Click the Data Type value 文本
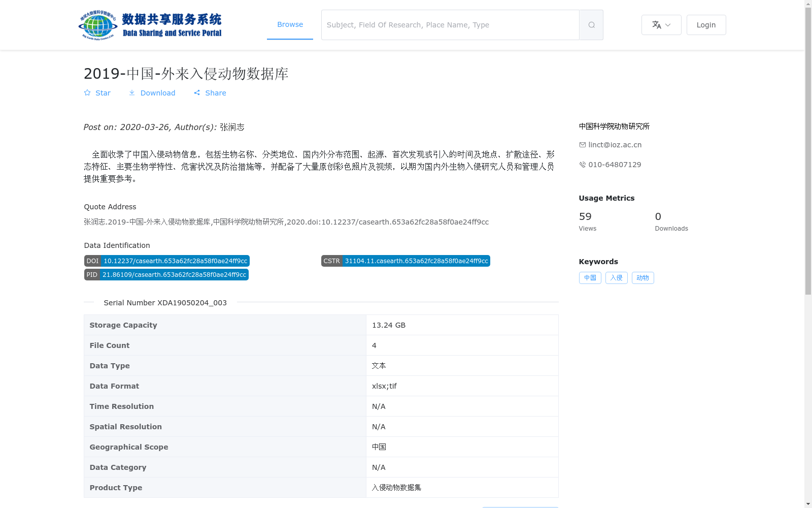Screen dimensions: 812x508 click(379, 366)
